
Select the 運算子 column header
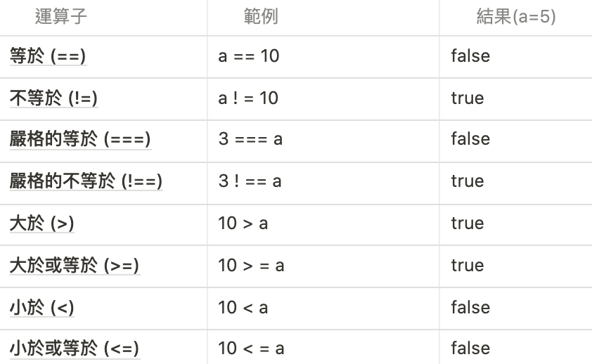pyautogui.click(x=61, y=17)
